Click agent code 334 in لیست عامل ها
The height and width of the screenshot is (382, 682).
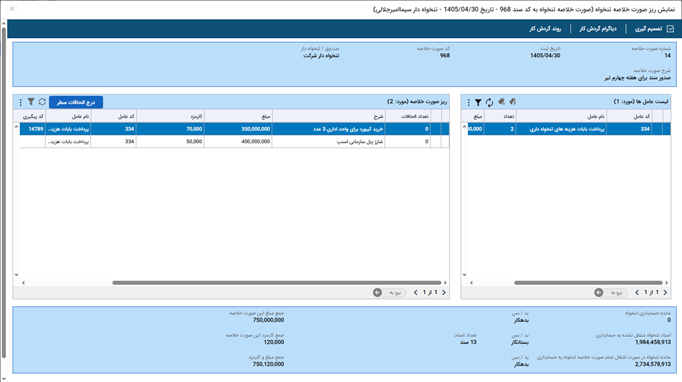pyautogui.click(x=629, y=129)
